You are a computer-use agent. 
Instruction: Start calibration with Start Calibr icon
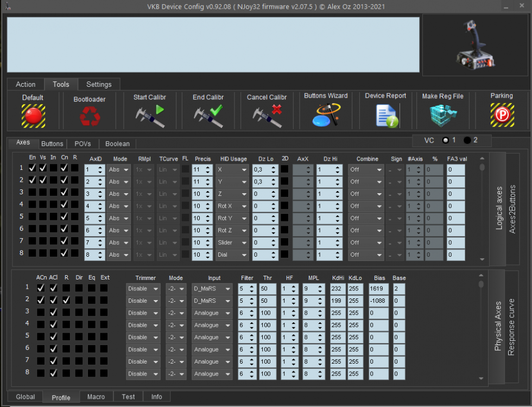pyautogui.click(x=150, y=116)
